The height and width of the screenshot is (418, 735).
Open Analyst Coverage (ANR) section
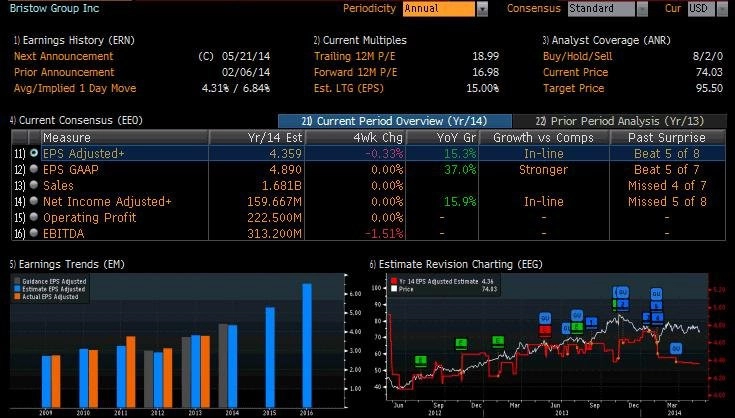[x=607, y=40]
